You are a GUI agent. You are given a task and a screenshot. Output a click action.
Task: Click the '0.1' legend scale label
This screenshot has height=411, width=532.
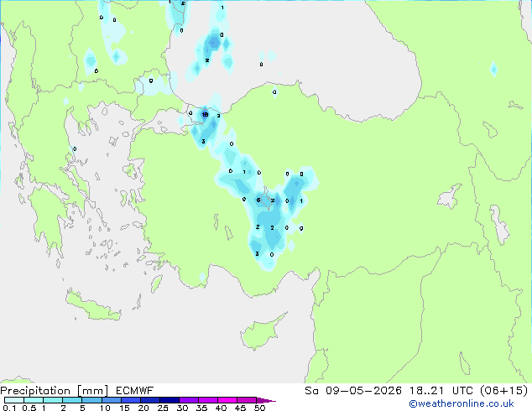tap(9, 408)
